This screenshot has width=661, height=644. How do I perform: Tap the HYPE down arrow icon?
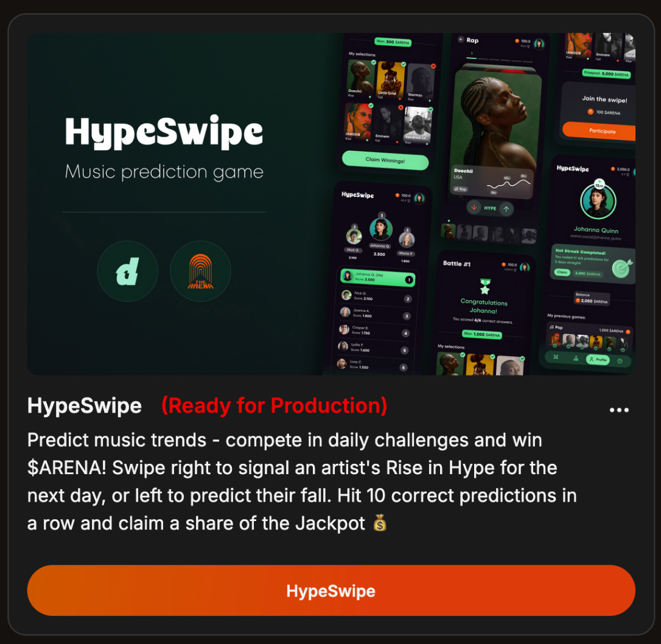tap(474, 207)
